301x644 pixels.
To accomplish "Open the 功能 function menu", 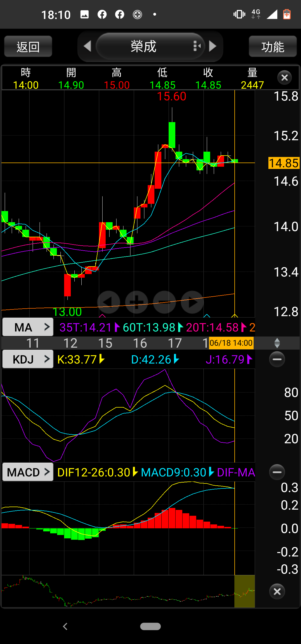I will pos(273,47).
